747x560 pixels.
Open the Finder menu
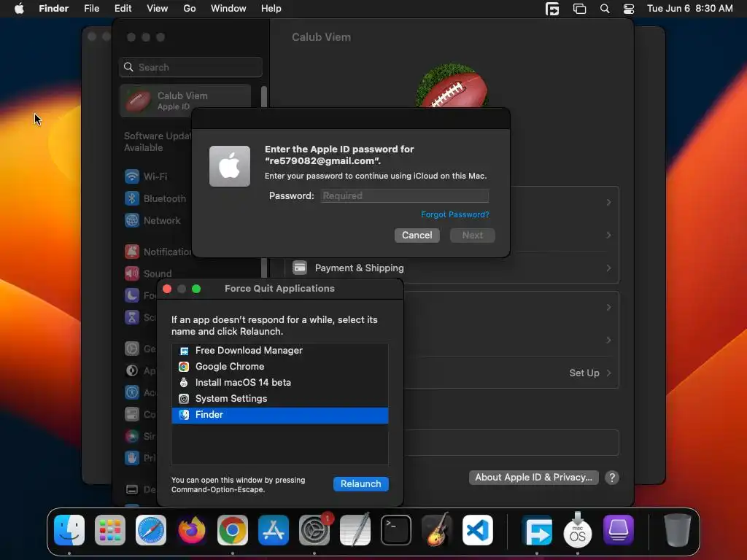(x=53, y=9)
